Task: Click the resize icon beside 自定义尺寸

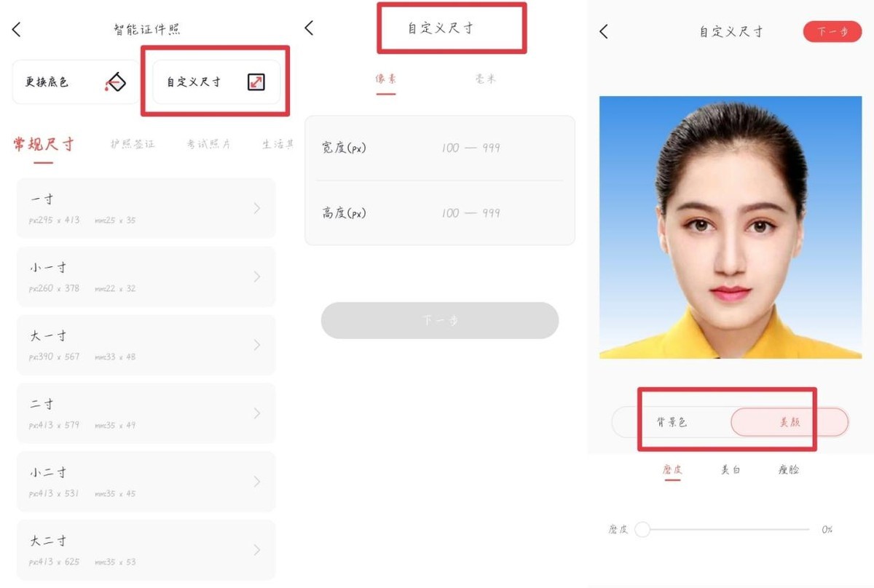Action: coord(255,82)
